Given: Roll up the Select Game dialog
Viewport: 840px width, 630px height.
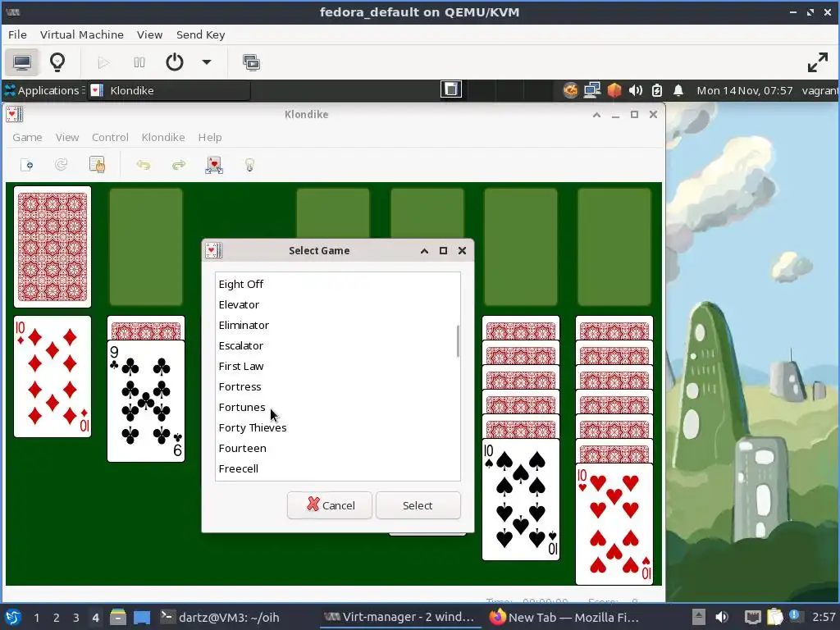Looking at the screenshot, I should pyautogui.click(x=424, y=251).
